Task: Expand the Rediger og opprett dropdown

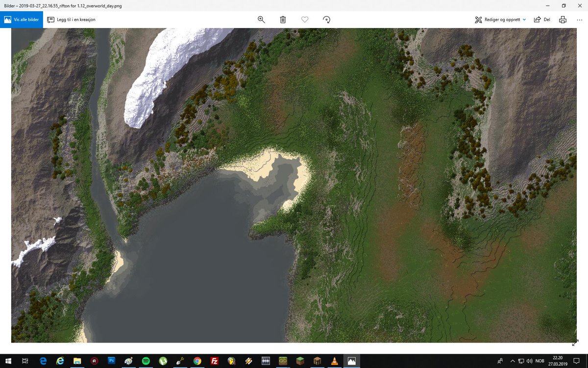Action: (x=500, y=20)
